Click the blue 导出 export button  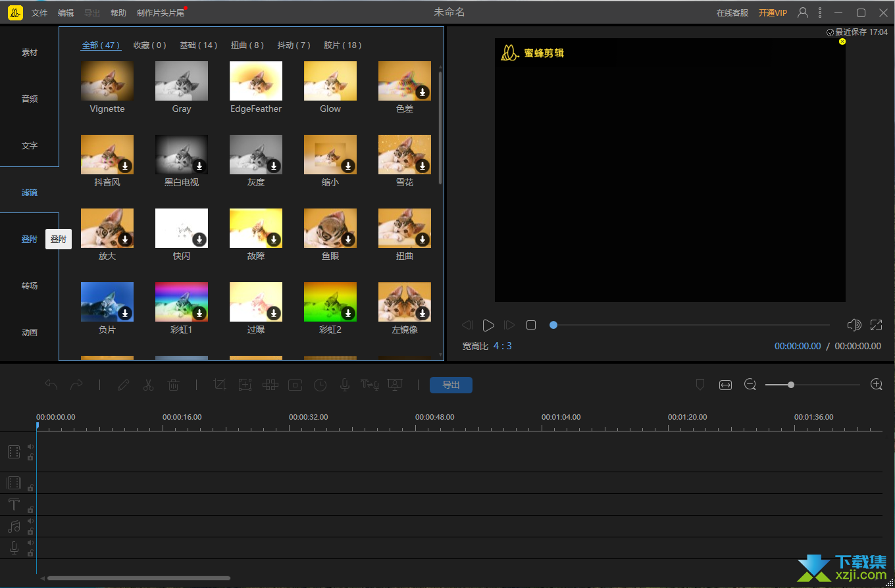pos(451,385)
